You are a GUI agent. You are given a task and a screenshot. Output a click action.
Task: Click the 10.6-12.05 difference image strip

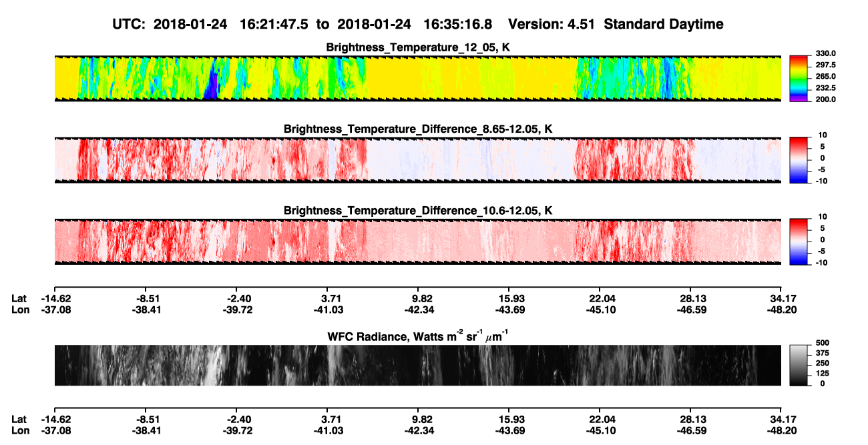[417, 242]
